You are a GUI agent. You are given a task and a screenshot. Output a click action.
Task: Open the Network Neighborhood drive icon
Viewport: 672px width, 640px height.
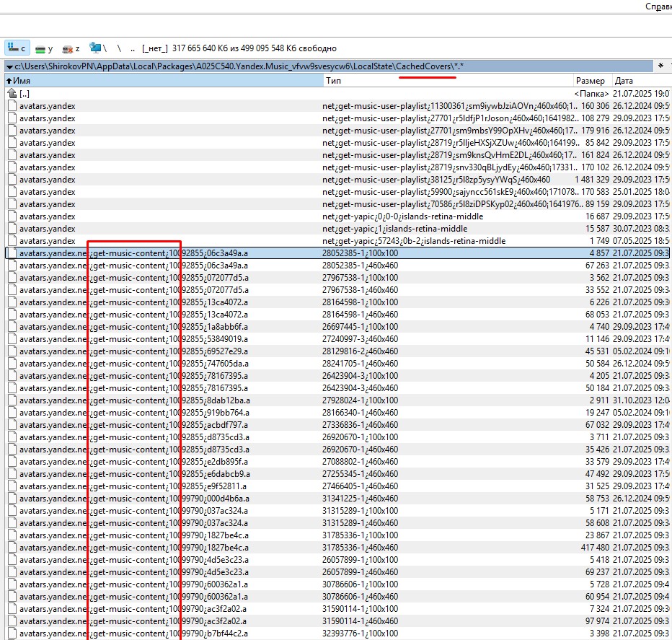(x=97, y=48)
